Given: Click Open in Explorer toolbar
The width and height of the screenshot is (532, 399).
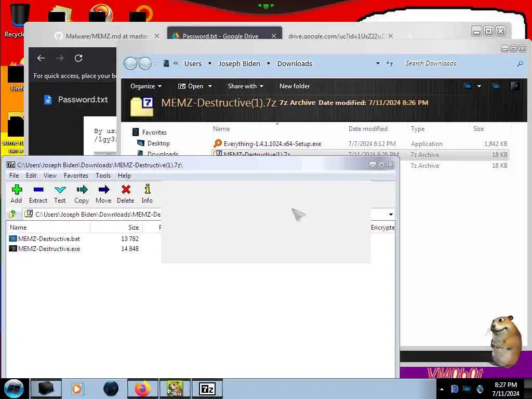Looking at the screenshot, I should [191, 86].
